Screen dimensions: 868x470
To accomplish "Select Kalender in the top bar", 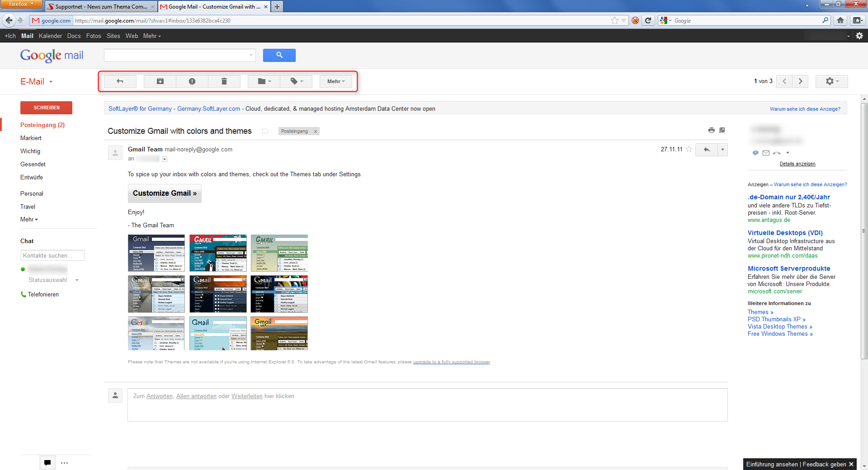I will [50, 36].
